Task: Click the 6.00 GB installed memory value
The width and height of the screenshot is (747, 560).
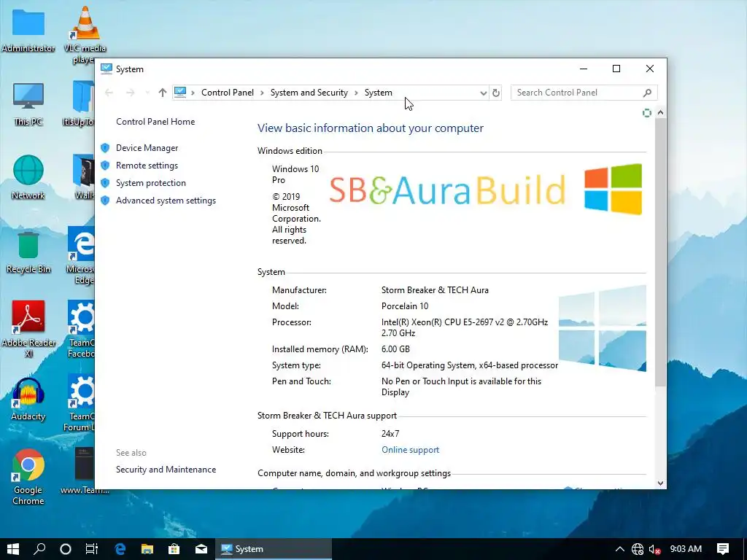Action: pyautogui.click(x=395, y=349)
